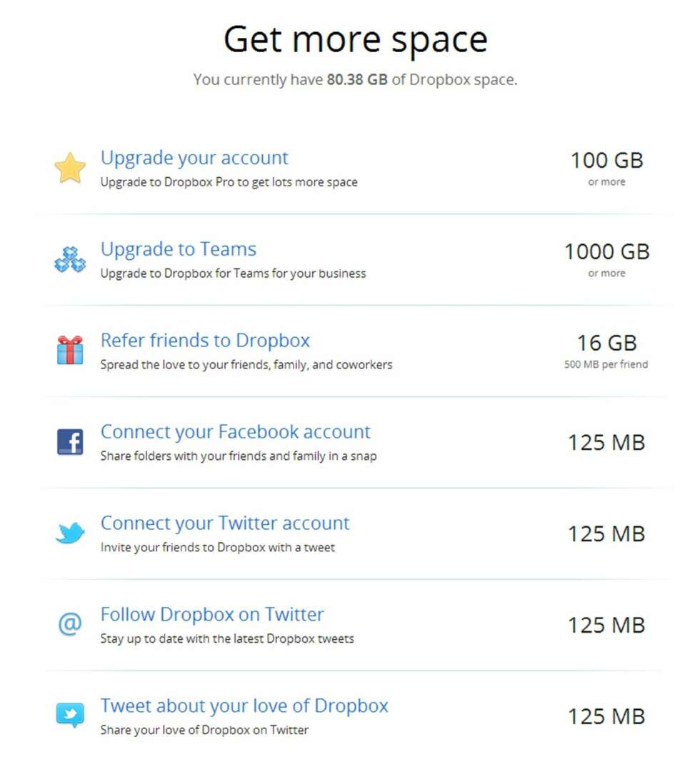Click the 1000 GB Teams space amount
Screen dimensions: 700x757
tap(607, 252)
